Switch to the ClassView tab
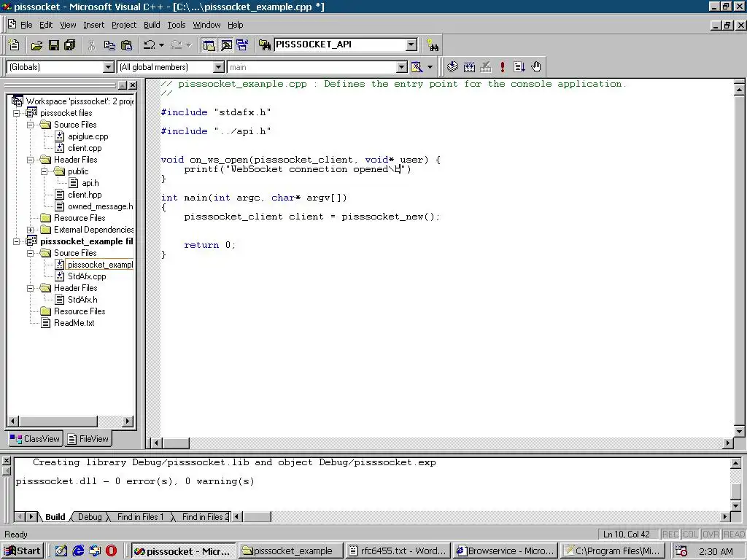Image resolution: width=747 pixels, height=560 pixels. (35, 438)
